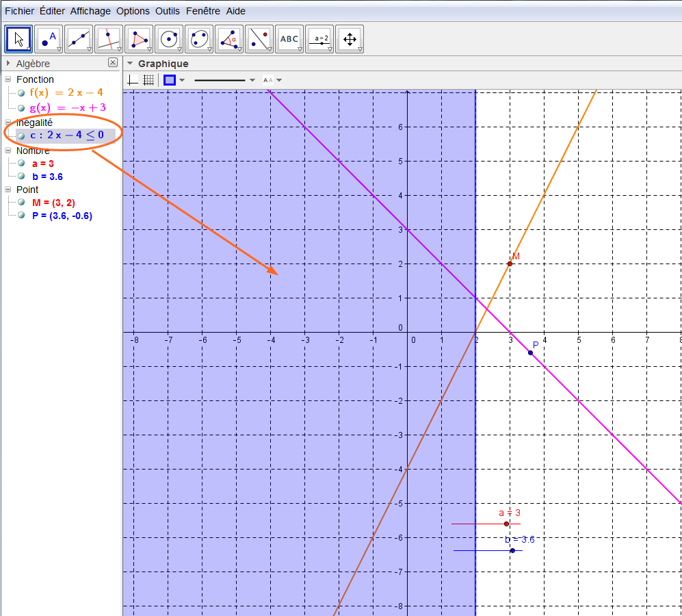
Task: Choose the a=2 Slider tool
Action: pyautogui.click(x=319, y=39)
